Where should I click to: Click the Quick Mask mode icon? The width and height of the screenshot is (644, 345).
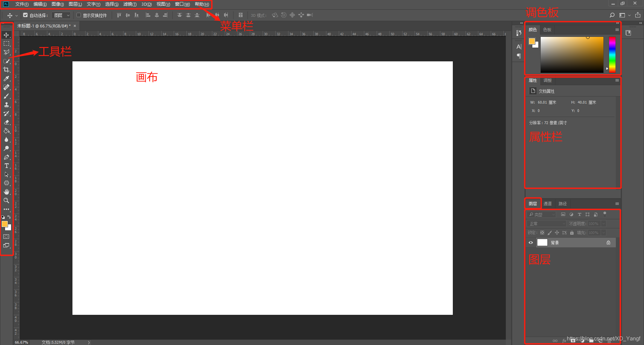pos(6,236)
